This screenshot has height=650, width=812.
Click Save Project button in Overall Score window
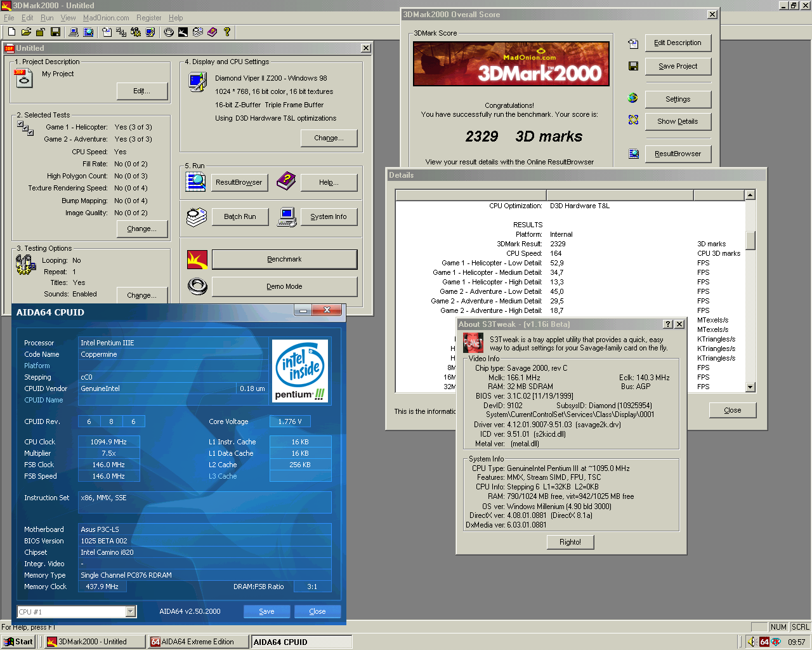pyautogui.click(x=678, y=67)
